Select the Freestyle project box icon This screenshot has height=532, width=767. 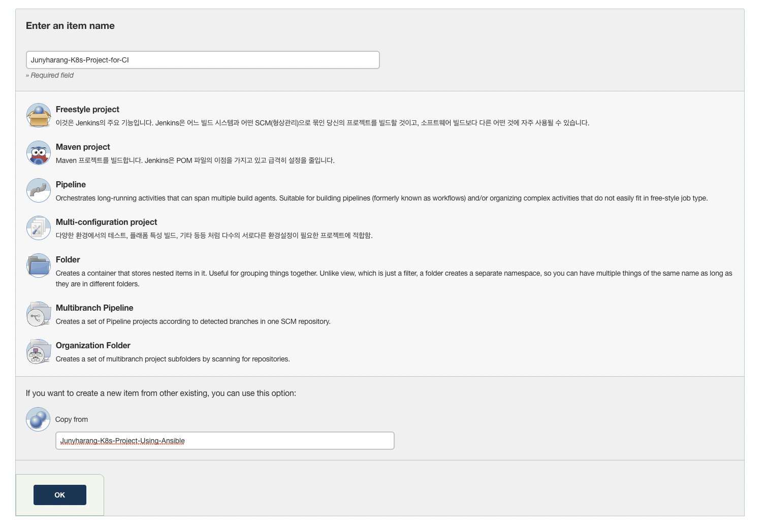[x=39, y=115]
